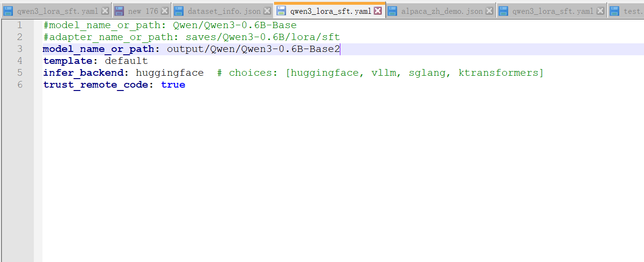Click the disk icon on alpaca_zh_demo.json tab

392,11
